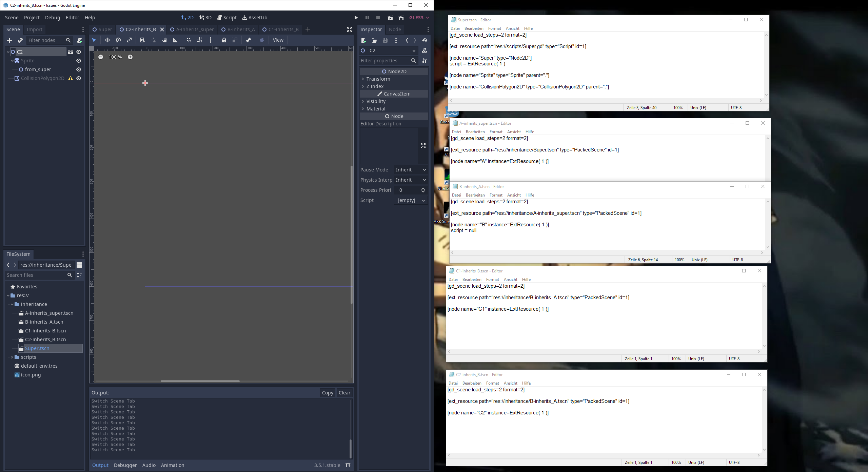Select the Move tool in the canvas toolbar
868x472 pixels.
tap(107, 40)
